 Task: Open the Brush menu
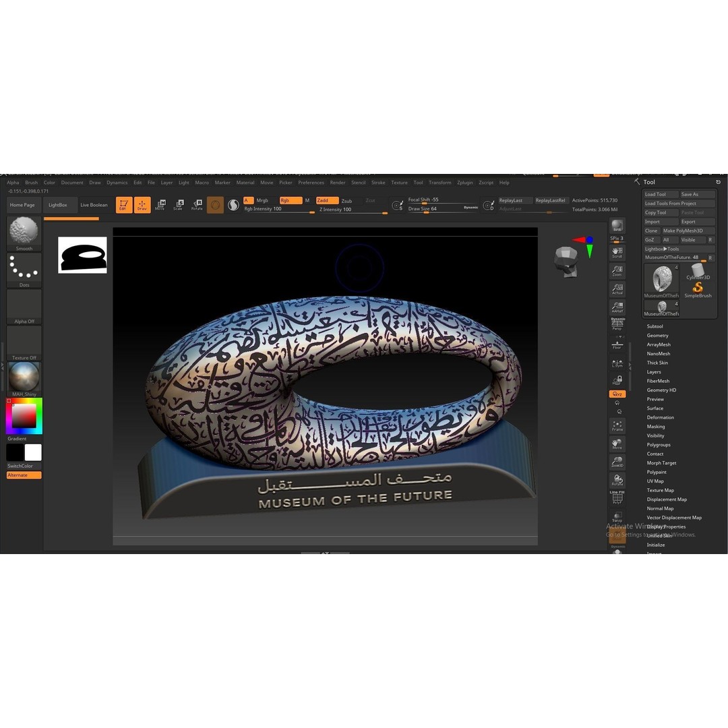pos(32,183)
